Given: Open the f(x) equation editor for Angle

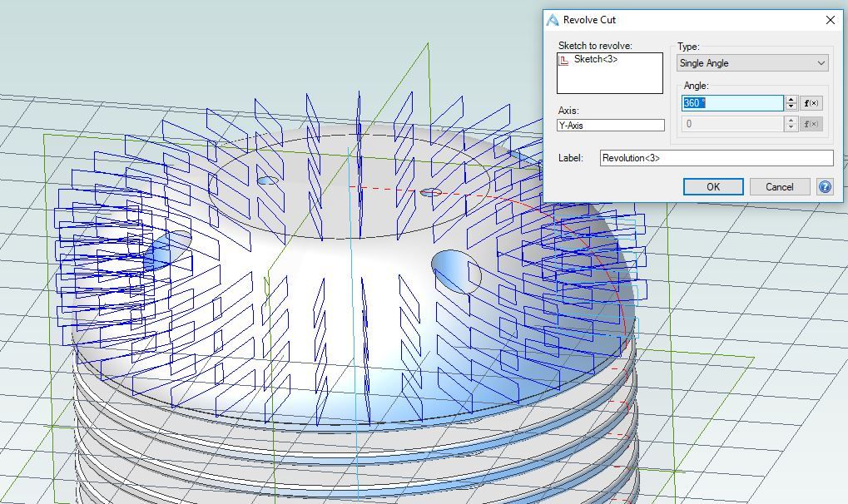Looking at the screenshot, I should pos(811,103).
